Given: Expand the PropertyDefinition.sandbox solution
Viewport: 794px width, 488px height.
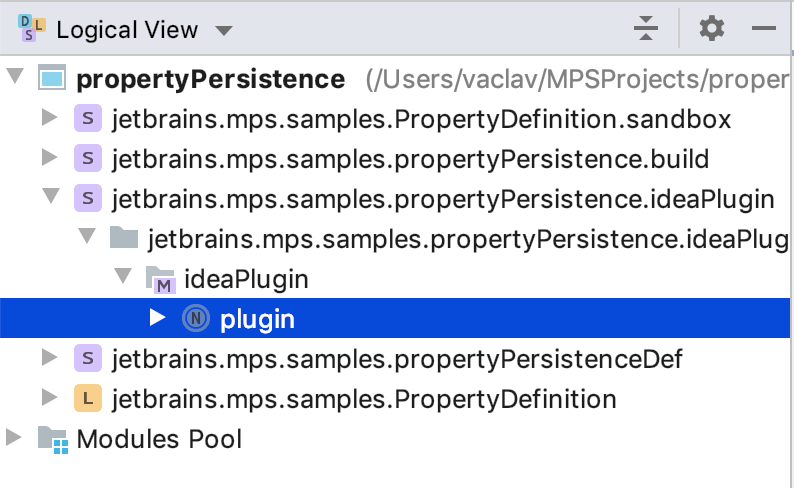Looking at the screenshot, I should 48,119.
